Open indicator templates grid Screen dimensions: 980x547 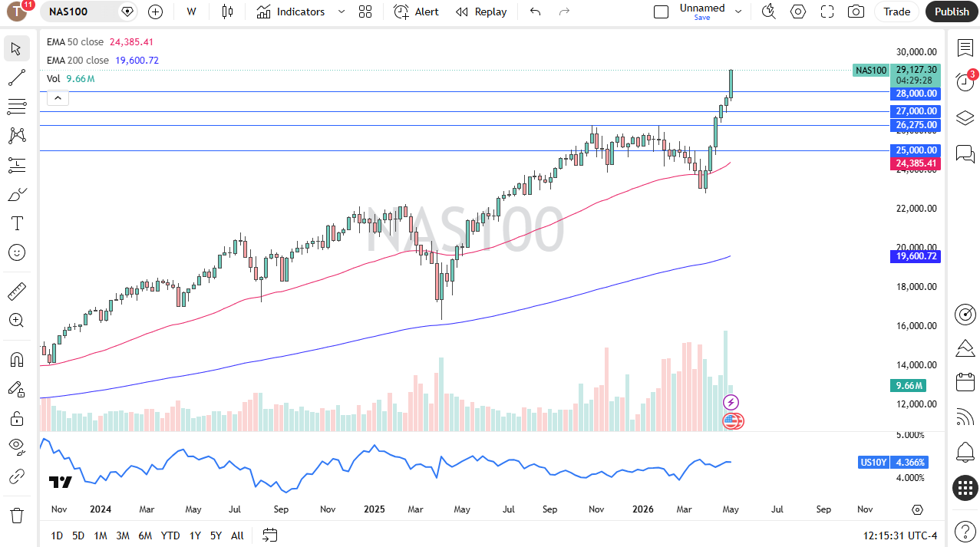365,12
